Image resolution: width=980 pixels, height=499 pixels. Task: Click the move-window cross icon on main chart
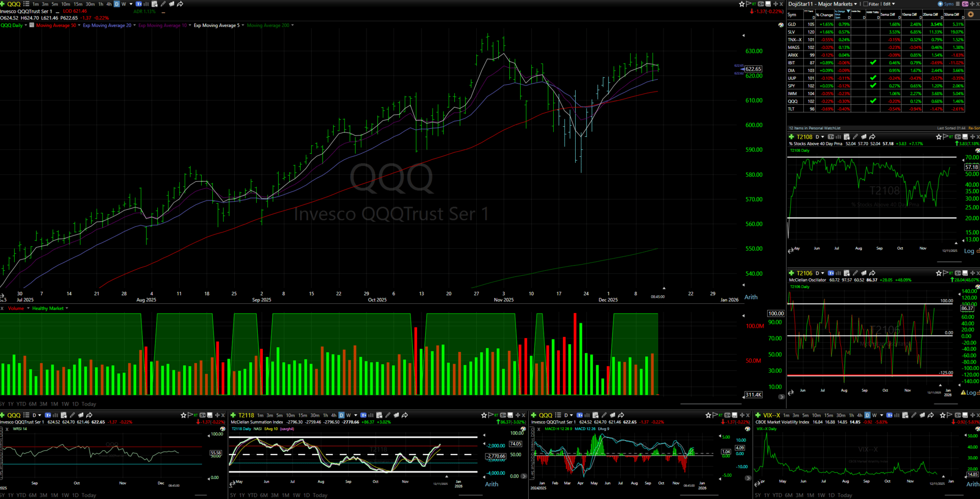click(x=775, y=4)
